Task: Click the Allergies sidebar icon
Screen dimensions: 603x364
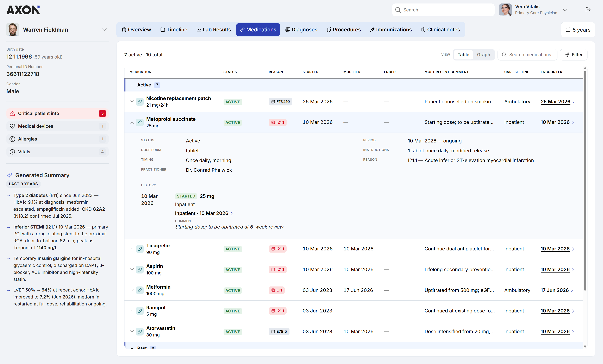Action: (12, 139)
